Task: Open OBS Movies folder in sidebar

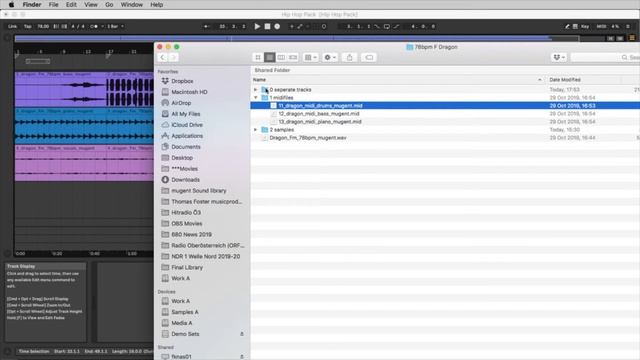Action: (187, 224)
